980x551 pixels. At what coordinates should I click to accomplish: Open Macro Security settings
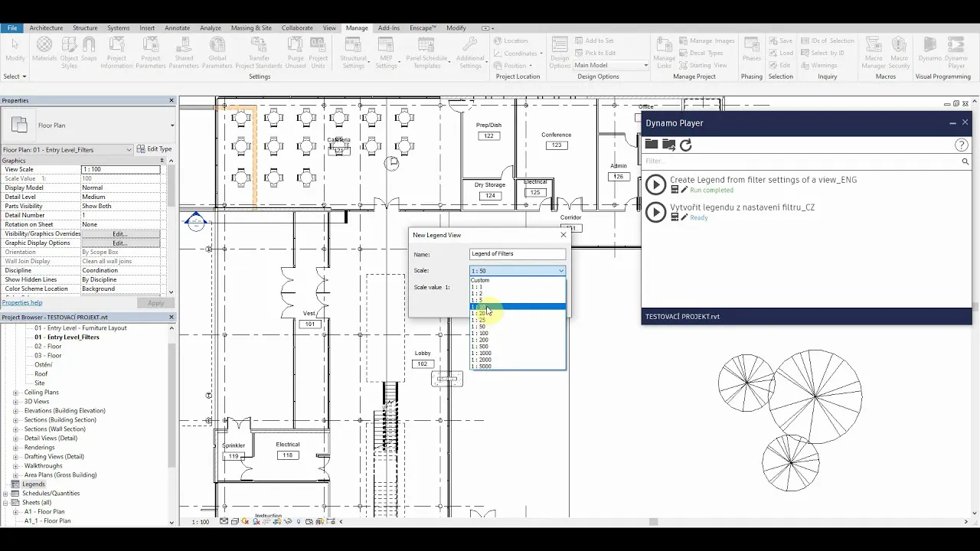[899, 51]
